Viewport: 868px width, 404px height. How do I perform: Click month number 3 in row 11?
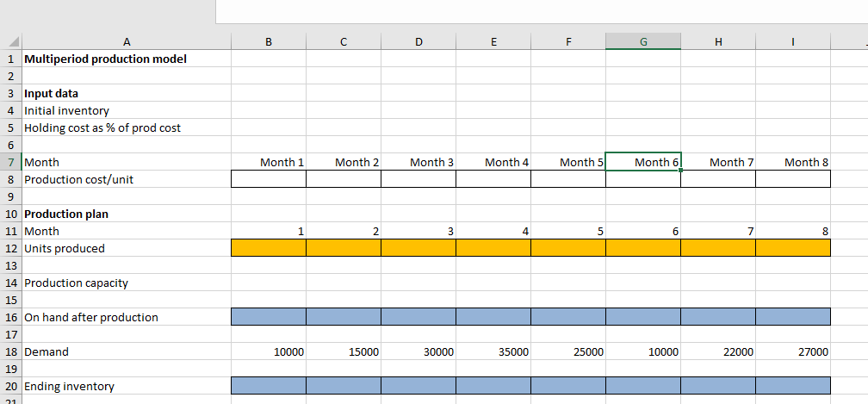[418, 231]
